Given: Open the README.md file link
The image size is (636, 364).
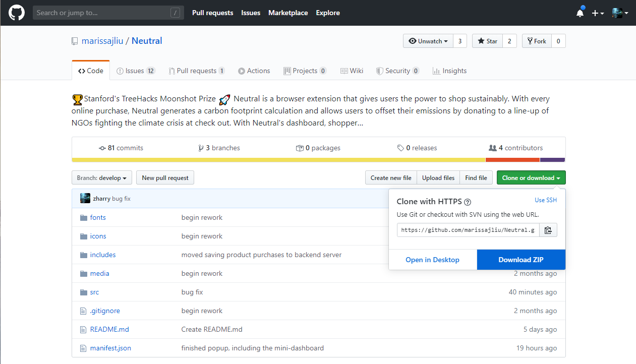Looking at the screenshot, I should [109, 330].
